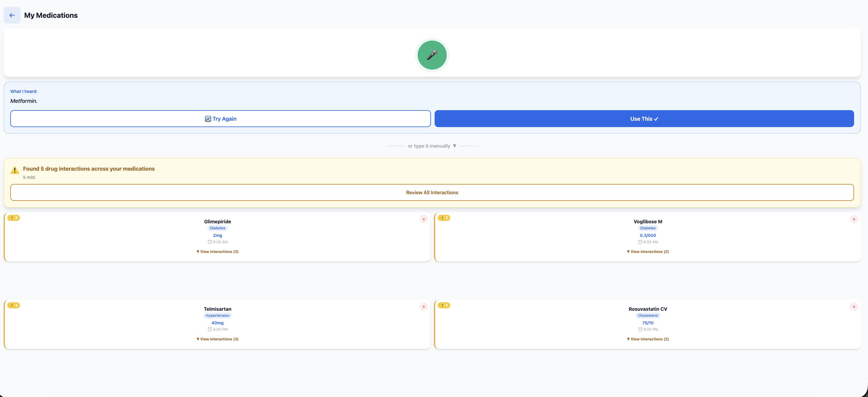Click the back arrow icon

point(12,15)
